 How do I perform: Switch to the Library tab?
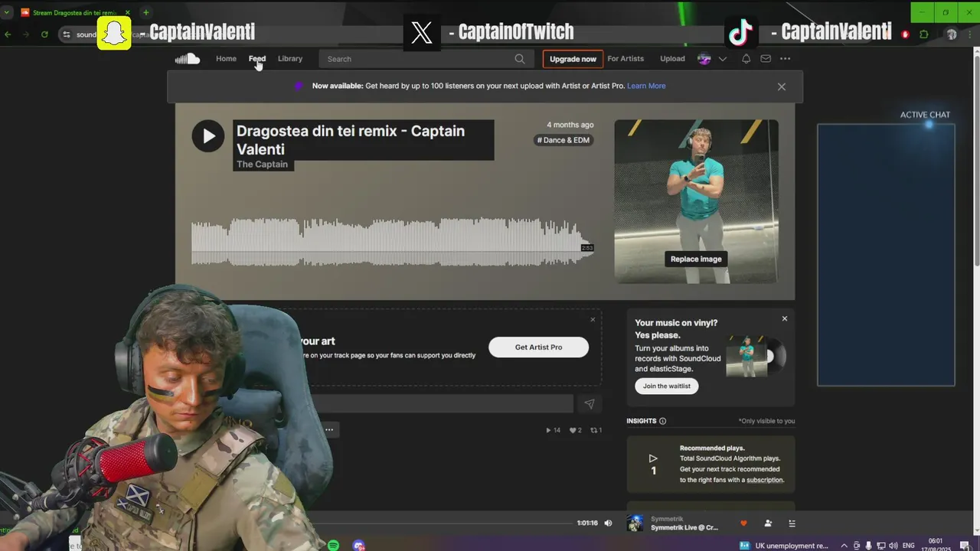290,59
